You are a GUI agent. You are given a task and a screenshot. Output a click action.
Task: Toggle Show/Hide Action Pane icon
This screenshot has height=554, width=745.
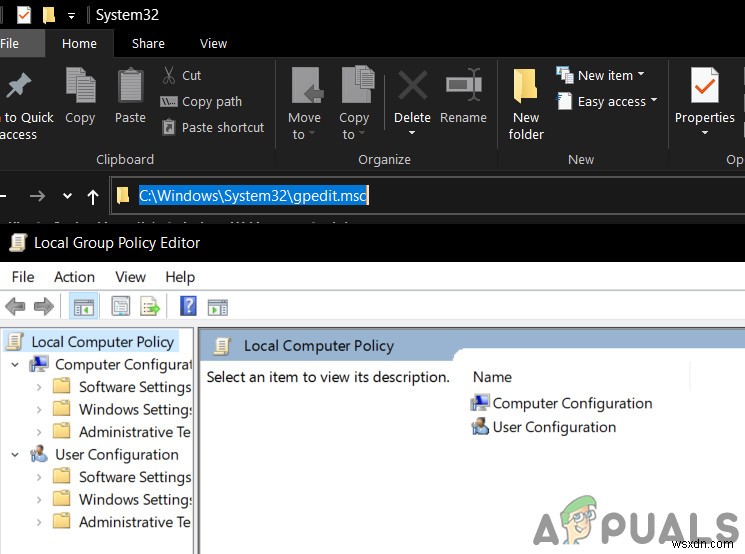(x=218, y=307)
